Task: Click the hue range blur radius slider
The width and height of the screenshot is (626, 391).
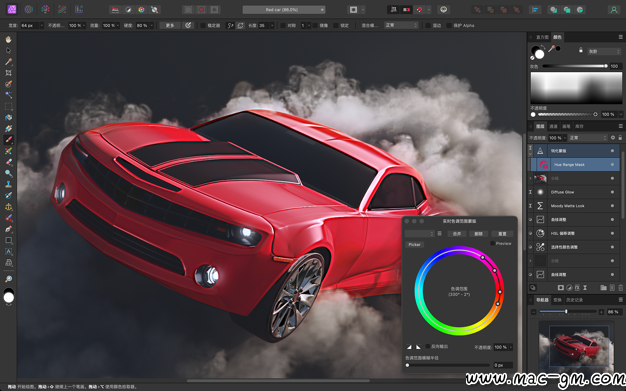Action: click(448, 365)
